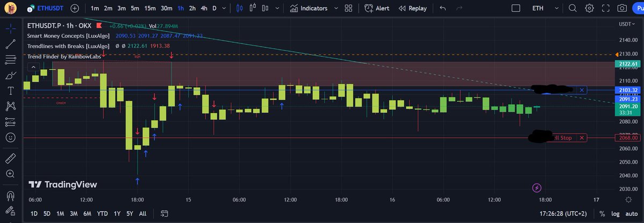Open the emoji icons tool

(x=10, y=138)
